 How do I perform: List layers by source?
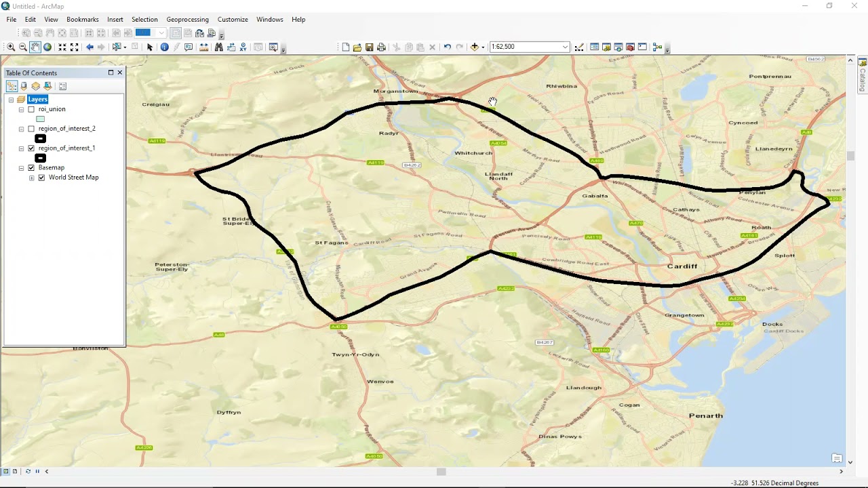coord(24,86)
